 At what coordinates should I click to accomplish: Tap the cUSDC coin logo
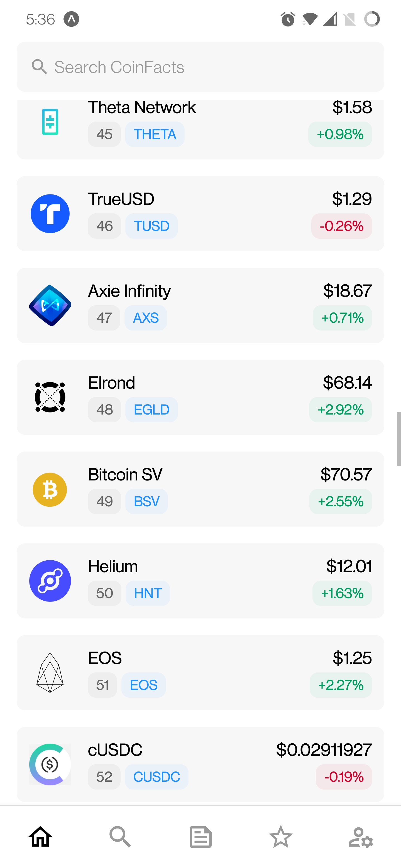tap(50, 764)
